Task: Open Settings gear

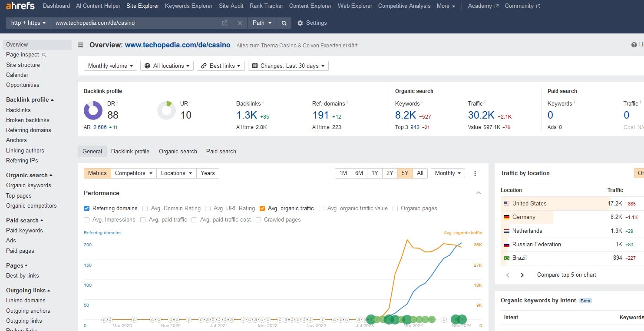Action: click(300, 23)
